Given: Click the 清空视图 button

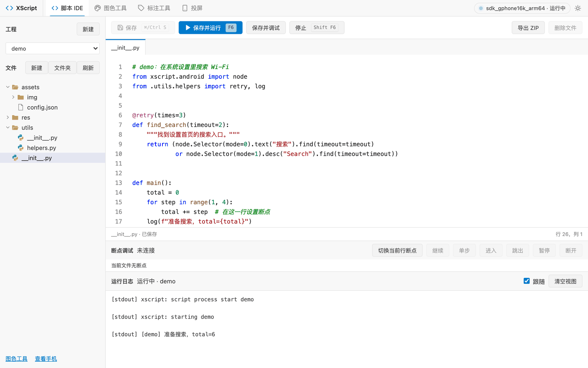Looking at the screenshot, I should [565, 281].
